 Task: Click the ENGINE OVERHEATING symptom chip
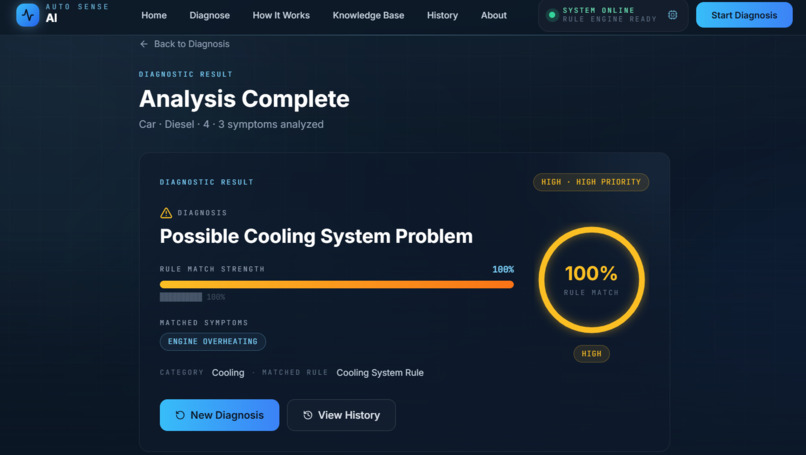[213, 341]
